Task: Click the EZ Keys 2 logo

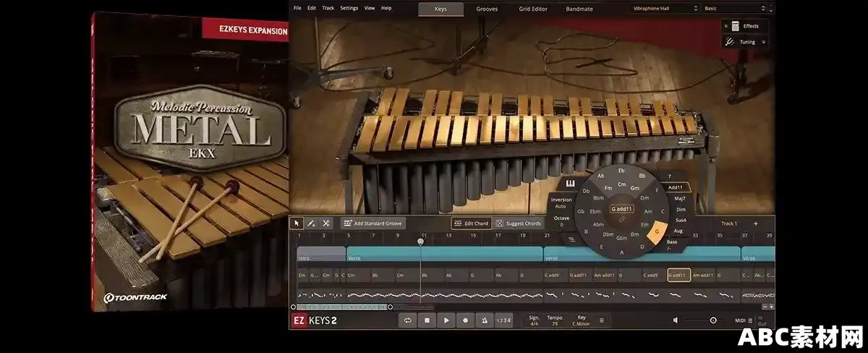Action: pos(315,320)
